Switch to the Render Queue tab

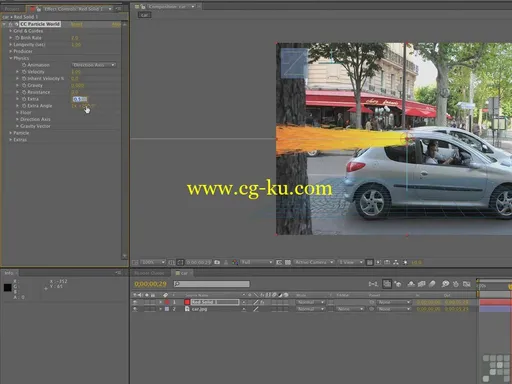[149, 273]
